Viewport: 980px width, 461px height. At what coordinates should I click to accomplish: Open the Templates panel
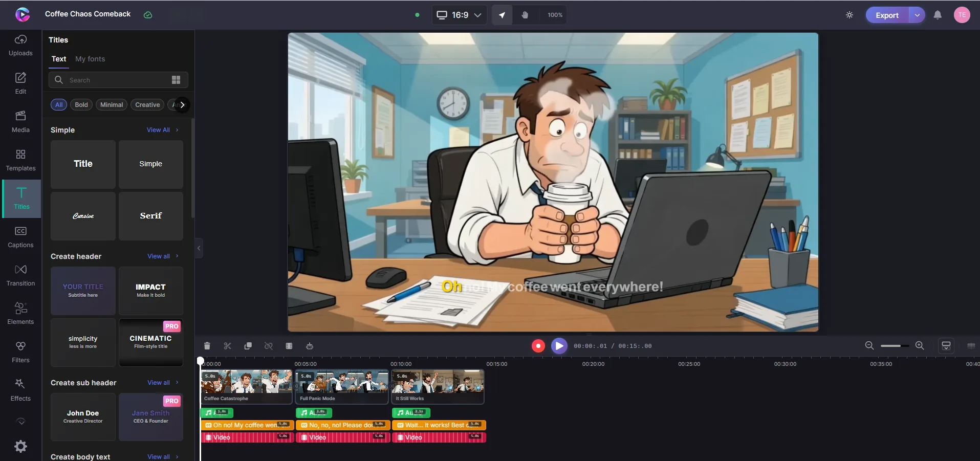pyautogui.click(x=20, y=160)
